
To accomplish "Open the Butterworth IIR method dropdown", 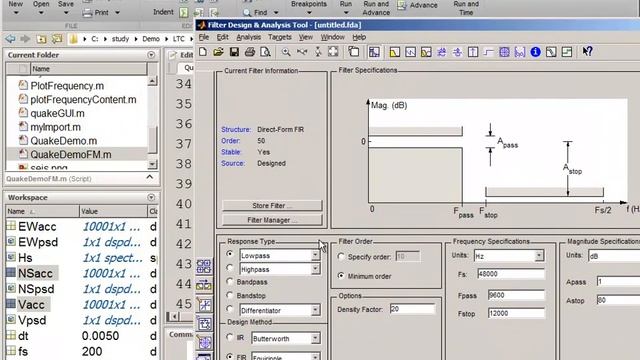I will (315, 338).
